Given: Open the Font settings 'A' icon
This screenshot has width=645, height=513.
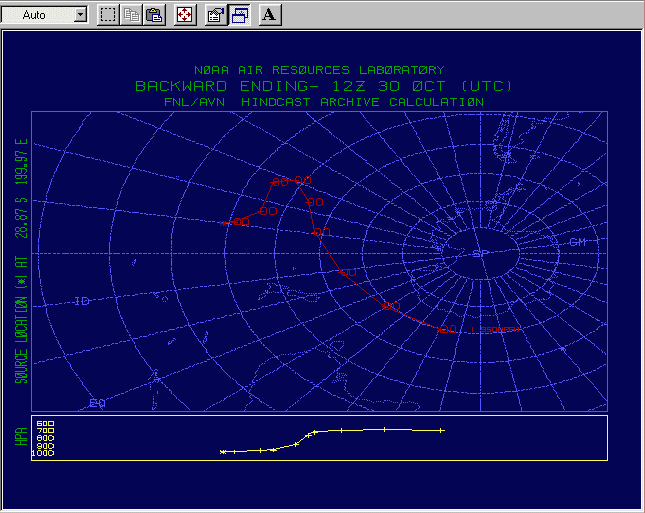Looking at the screenshot, I should coord(270,15).
